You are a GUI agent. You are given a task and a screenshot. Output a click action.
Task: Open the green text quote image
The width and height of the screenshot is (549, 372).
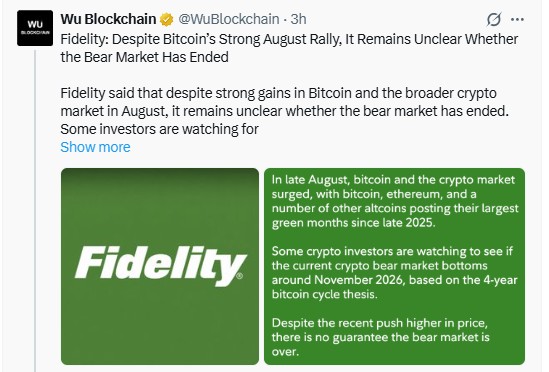tap(395, 267)
